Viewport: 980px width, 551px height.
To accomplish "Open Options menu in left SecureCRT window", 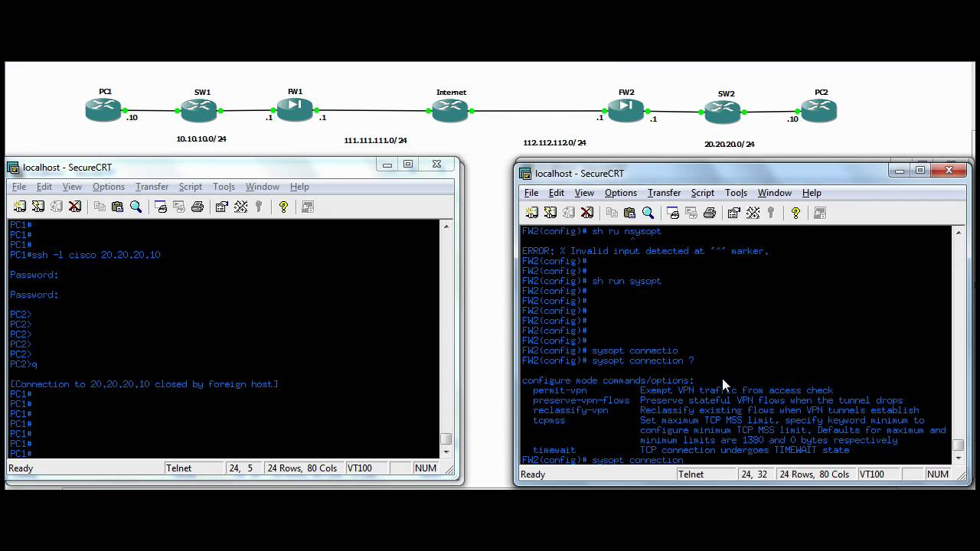I will [109, 187].
